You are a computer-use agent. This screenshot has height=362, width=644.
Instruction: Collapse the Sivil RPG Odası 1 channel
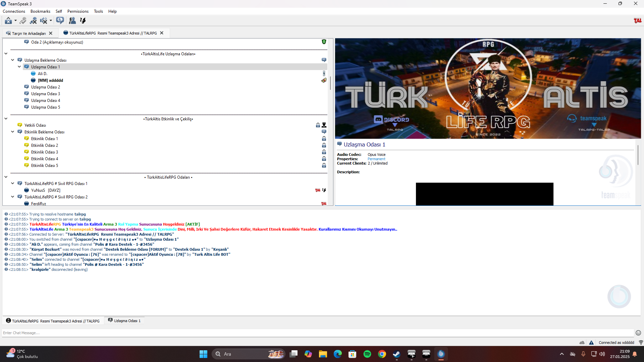point(13,184)
